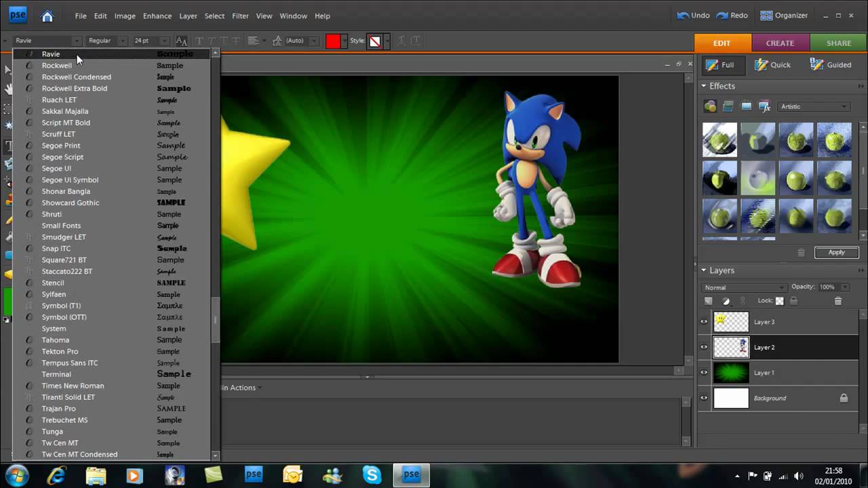Create warped text
Image resolution: width=868 pixels, height=488 pixels.
[x=402, y=41]
